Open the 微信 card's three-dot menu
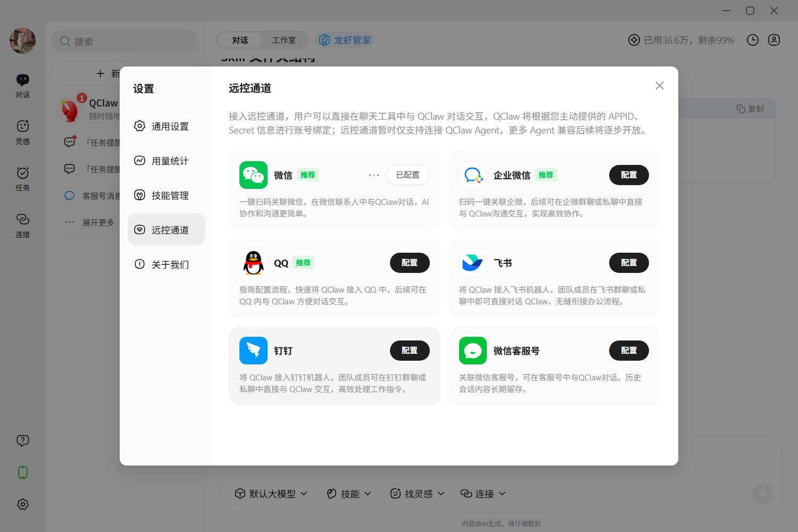Image resolution: width=798 pixels, height=532 pixels. click(374, 175)
